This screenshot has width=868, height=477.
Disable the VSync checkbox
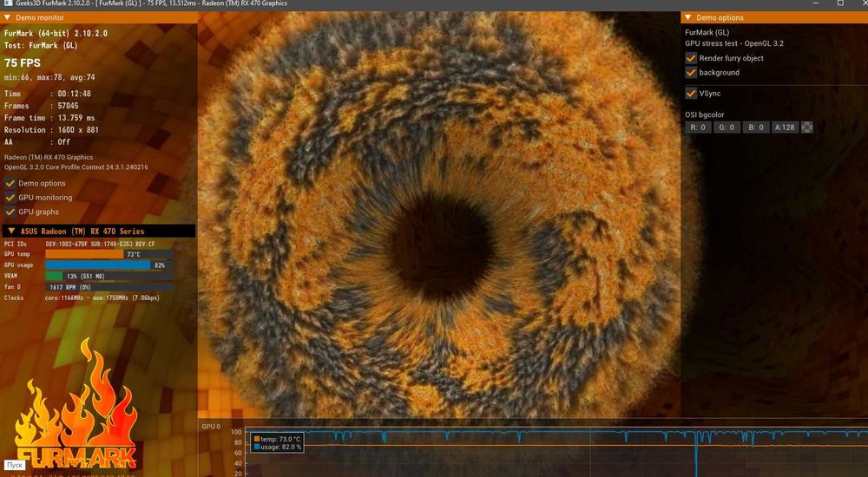(x=691, y=94)
